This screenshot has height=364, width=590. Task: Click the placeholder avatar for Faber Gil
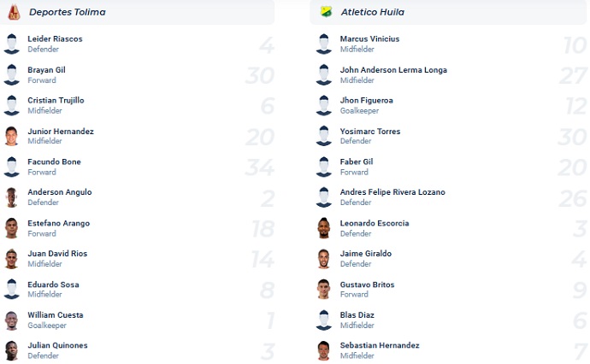tap(324, 167)
